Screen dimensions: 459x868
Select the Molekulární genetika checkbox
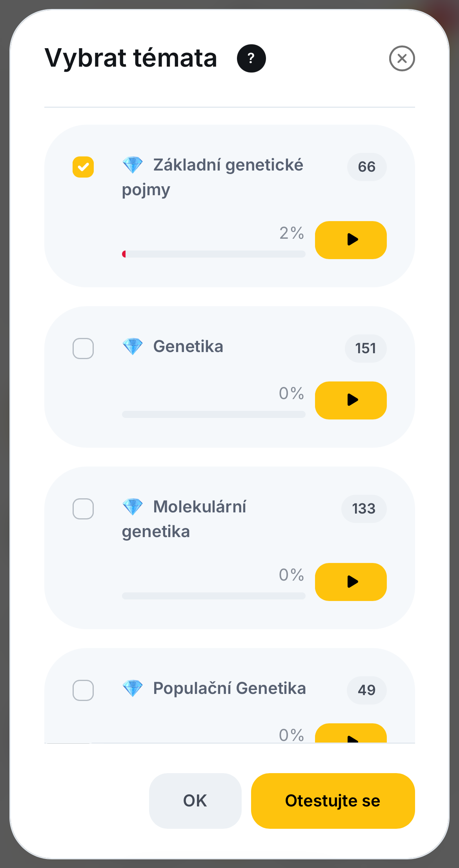[83, 509]
